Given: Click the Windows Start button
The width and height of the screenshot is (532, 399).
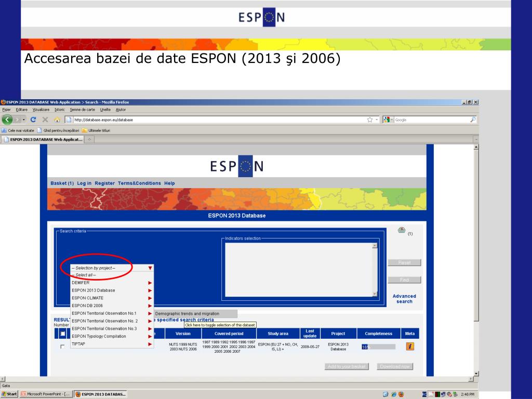Looking at the screenshot, I should (9, 394).
